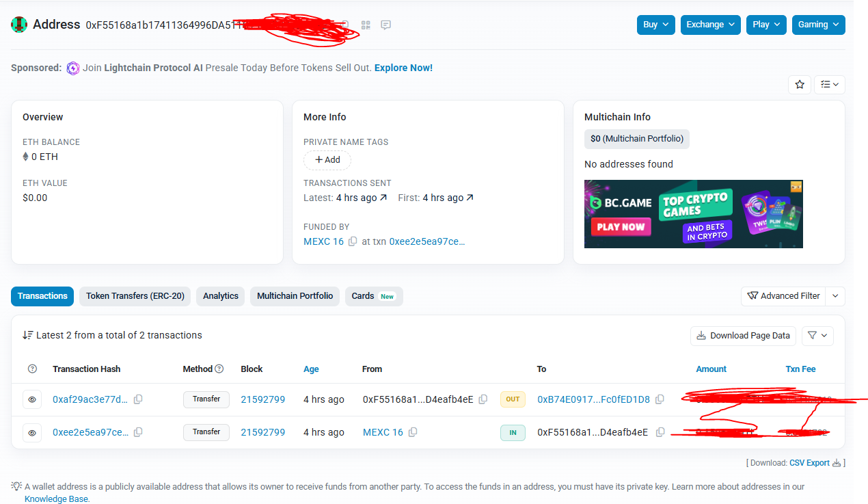Copy transaction hash 0xaf29ac3e77d

tap(138, 399)
